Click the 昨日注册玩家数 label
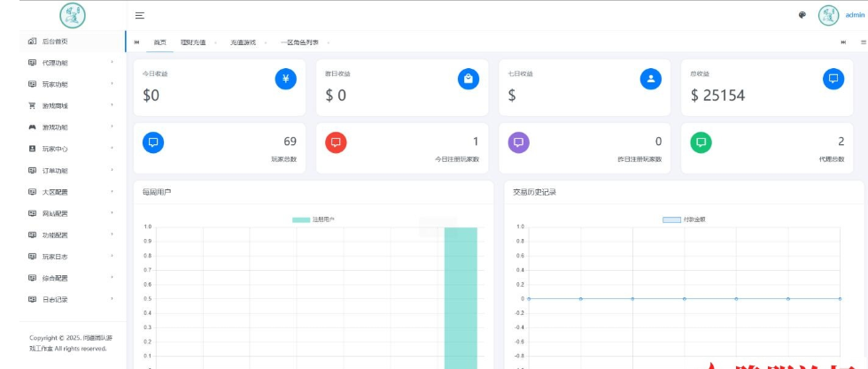Screen dimensions: 868x369 639,159
